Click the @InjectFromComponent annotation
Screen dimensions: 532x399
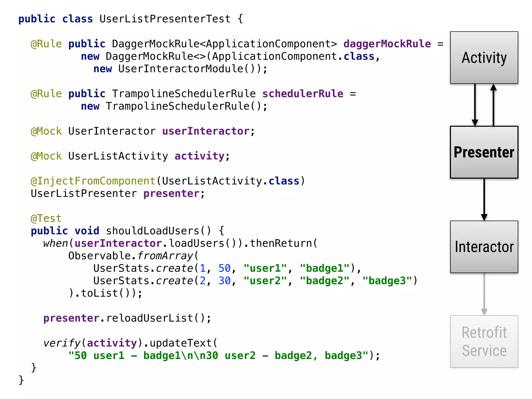[93, 181]
